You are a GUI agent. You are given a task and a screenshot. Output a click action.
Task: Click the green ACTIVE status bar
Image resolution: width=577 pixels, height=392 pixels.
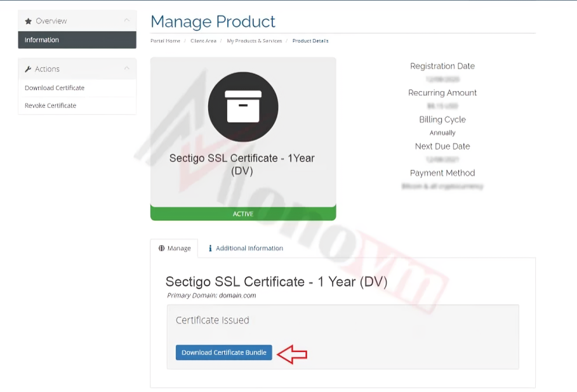point(243,214)
